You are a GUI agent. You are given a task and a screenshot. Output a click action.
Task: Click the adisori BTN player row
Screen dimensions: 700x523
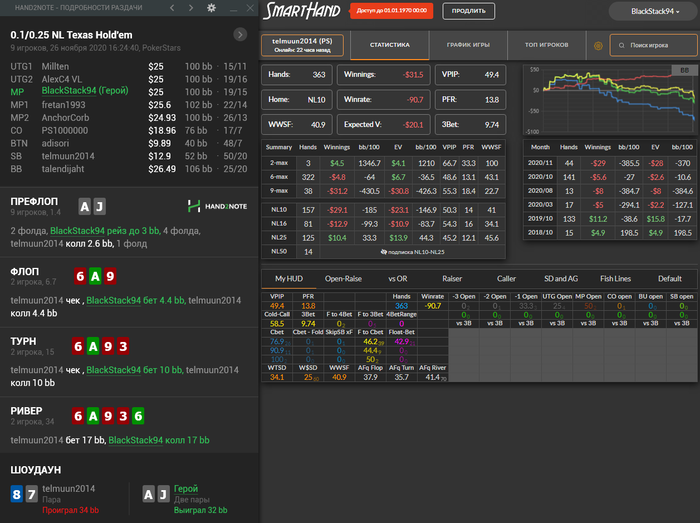[x=129, y=143]
